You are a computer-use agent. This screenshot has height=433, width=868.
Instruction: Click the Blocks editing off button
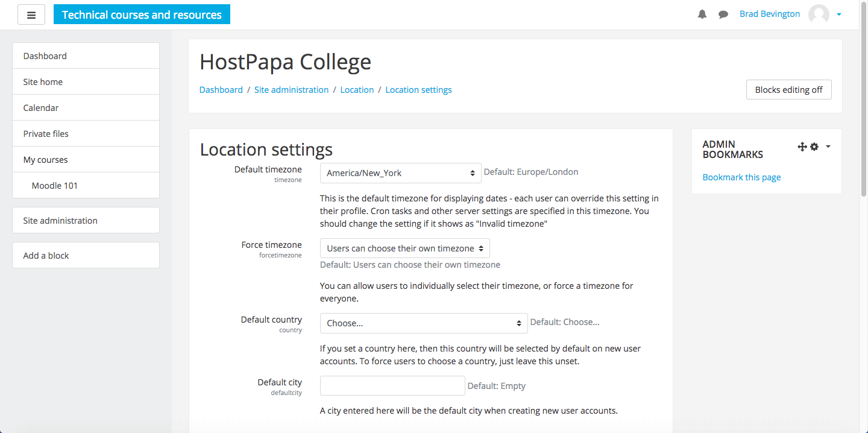pos(788,90)
